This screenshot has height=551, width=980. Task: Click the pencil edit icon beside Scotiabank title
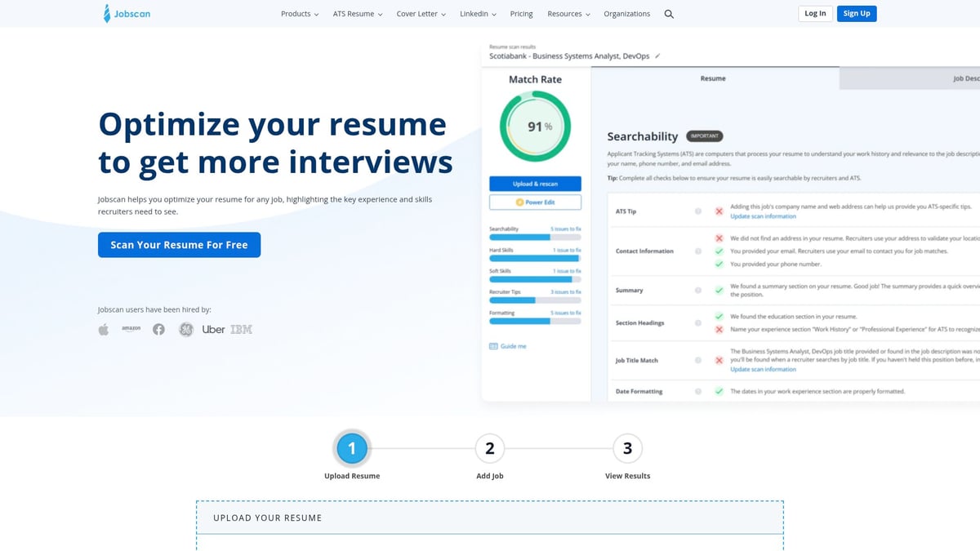point(657,56)
